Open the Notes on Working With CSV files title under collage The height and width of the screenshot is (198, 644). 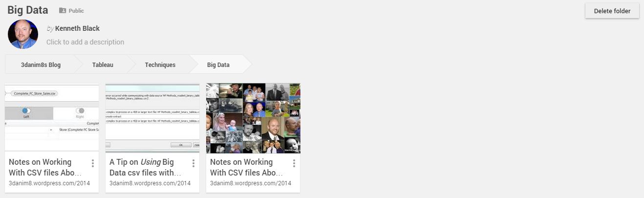247,167
